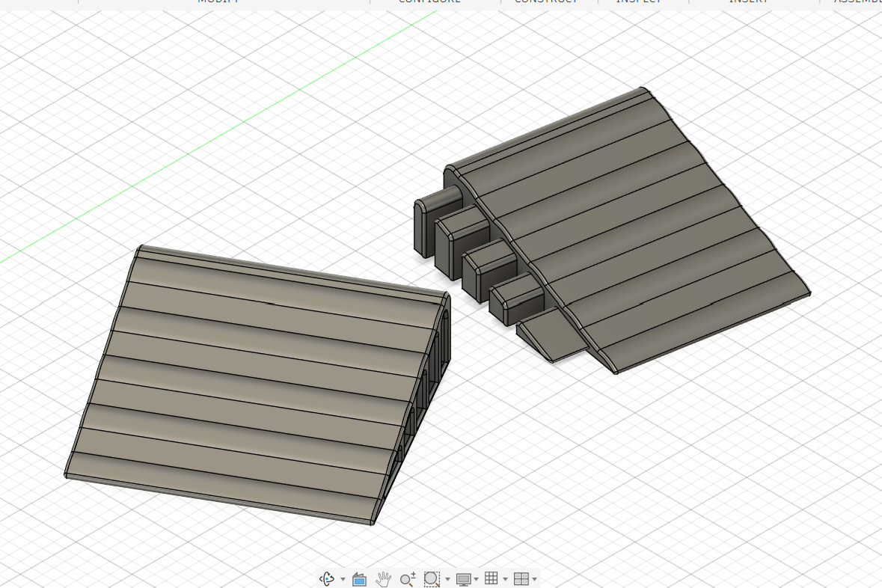Expand the Viewports dropdown arrow
The image size is (882, 588).
click(534, 579)
